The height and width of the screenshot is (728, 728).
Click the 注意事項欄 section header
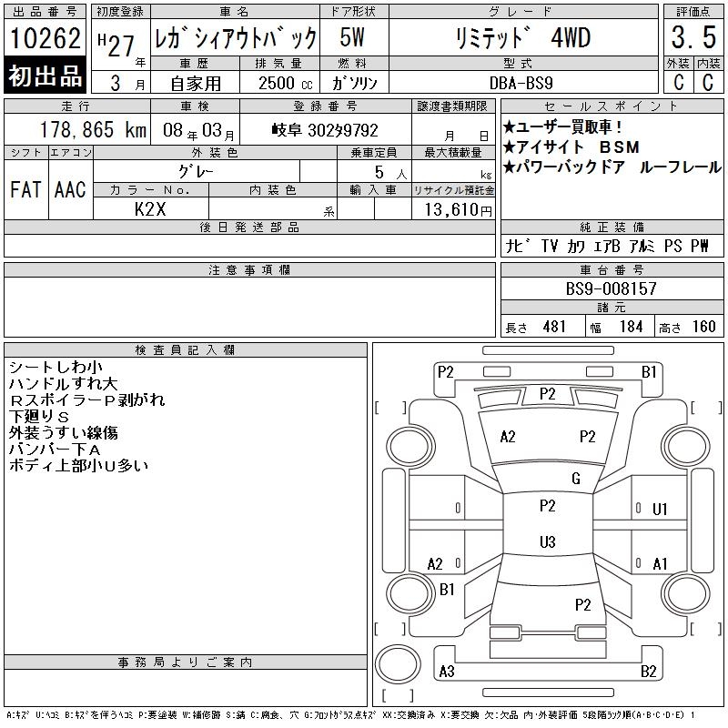click(x=249, y=270)
